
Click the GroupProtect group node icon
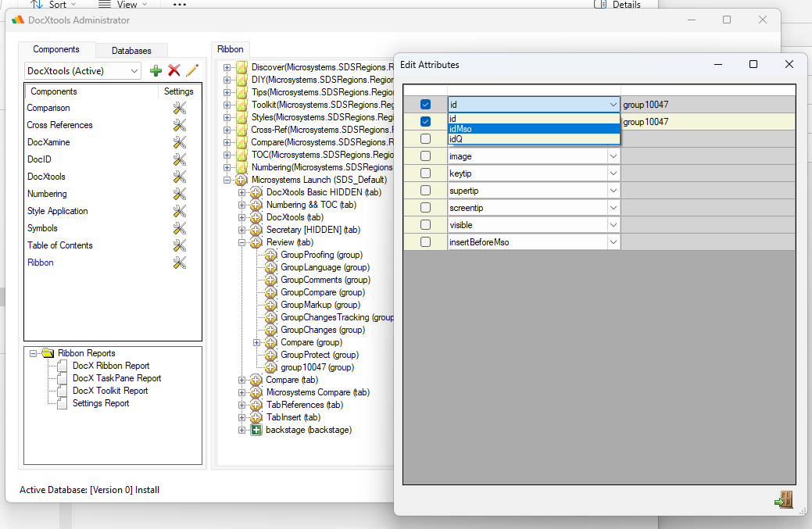coord(271,355)
